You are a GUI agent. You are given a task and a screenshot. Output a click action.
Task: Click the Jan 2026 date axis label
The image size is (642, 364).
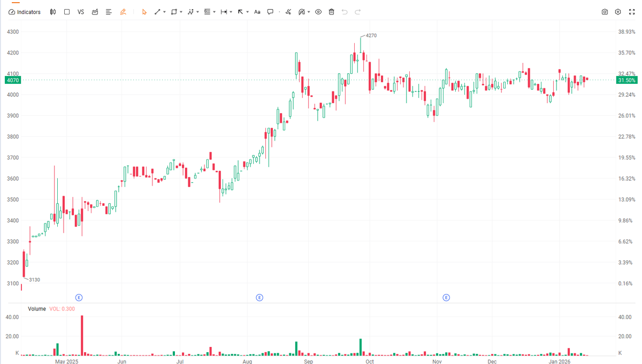pyautogui.click(x=560, y=362)
